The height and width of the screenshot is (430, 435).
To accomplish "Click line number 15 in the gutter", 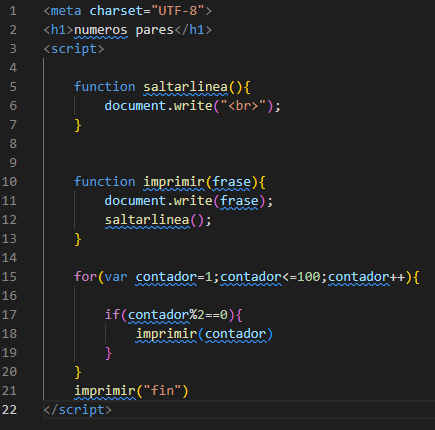I will [9, 277].
